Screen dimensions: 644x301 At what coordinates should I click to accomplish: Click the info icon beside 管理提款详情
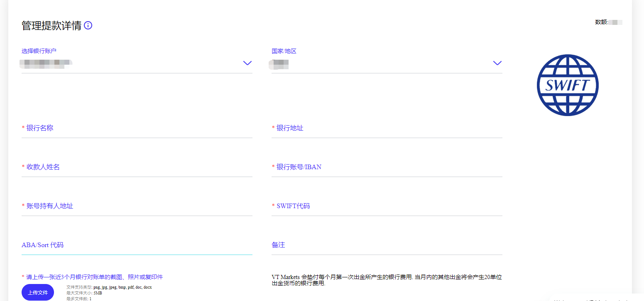tap(88, 26)
